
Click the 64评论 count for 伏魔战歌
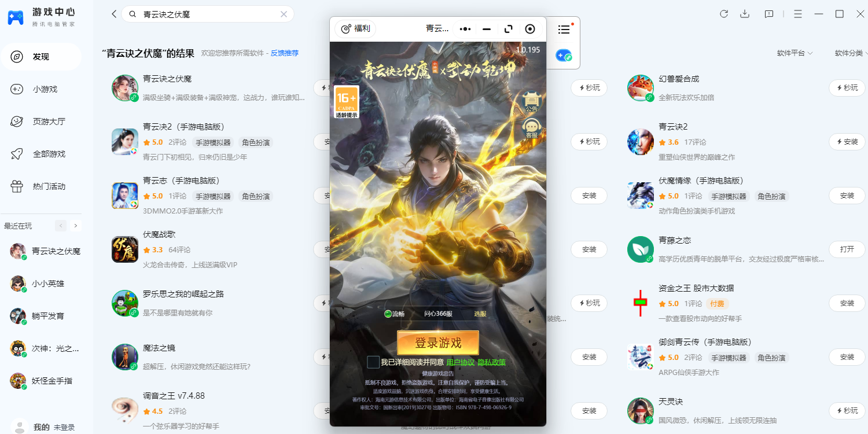[x=179, y=250]
